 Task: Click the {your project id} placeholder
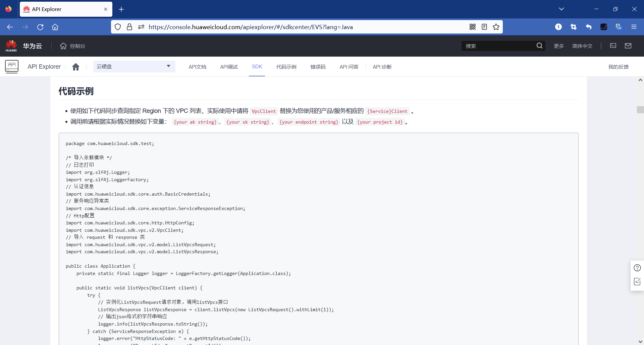[380, 122]
